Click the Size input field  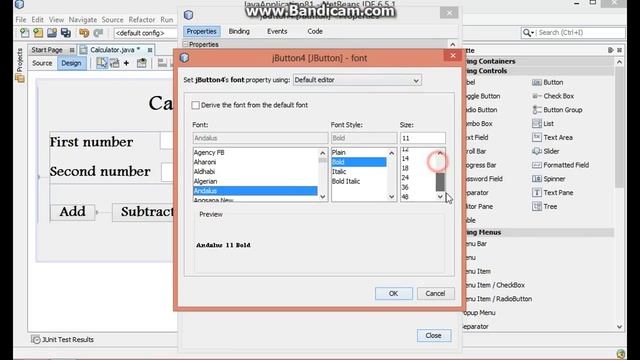(x=423, y=138)
